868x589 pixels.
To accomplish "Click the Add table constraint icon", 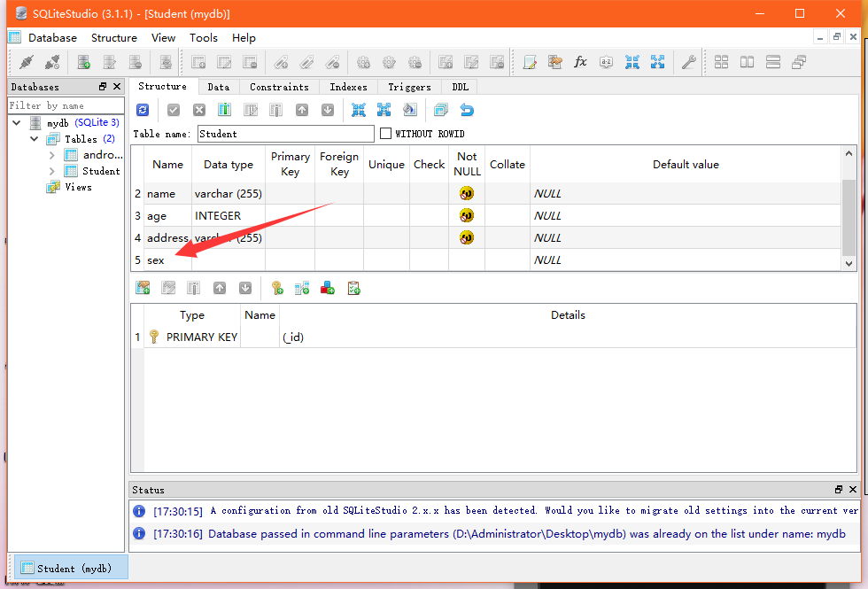I will (x=143, y=288).
